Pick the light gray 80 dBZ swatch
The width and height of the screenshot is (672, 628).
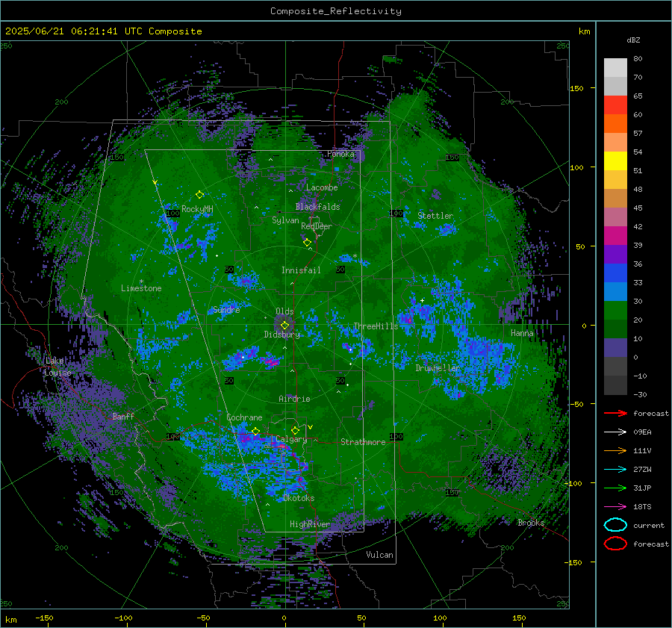pyautogui.click(x=615, y=67)
